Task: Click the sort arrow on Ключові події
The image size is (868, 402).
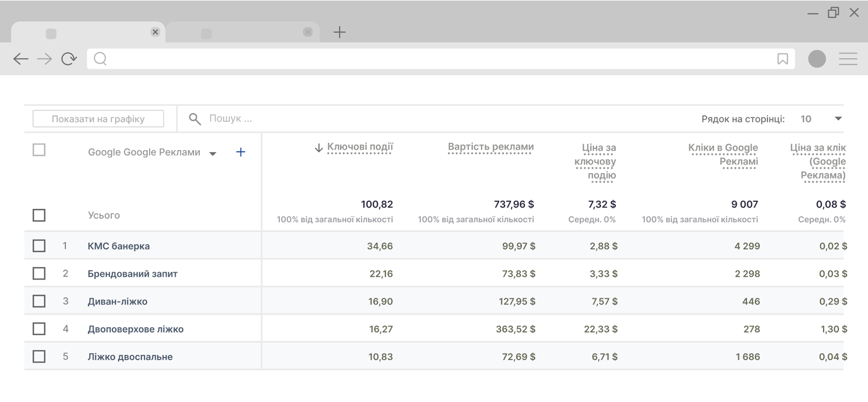Action: click(318, 147)
